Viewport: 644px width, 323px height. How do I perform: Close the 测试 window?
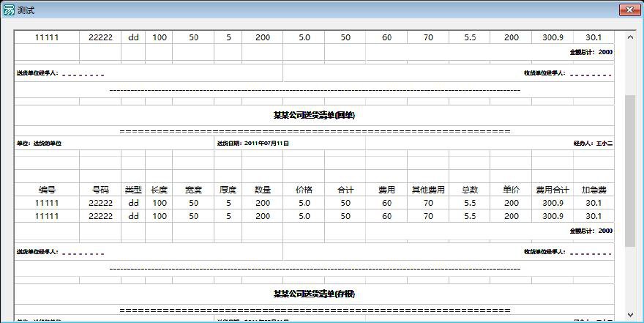pos(629,10)
